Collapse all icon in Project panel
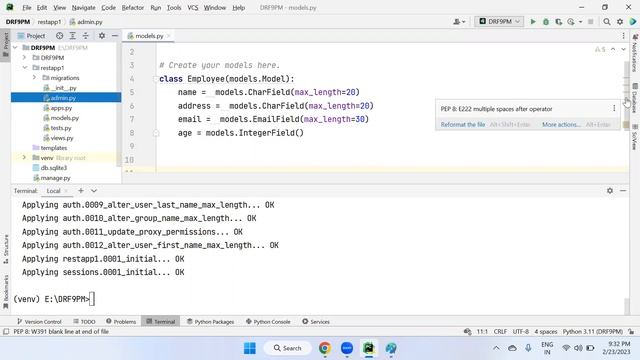This screenshot has width=640, height=360. click(86, 36)
